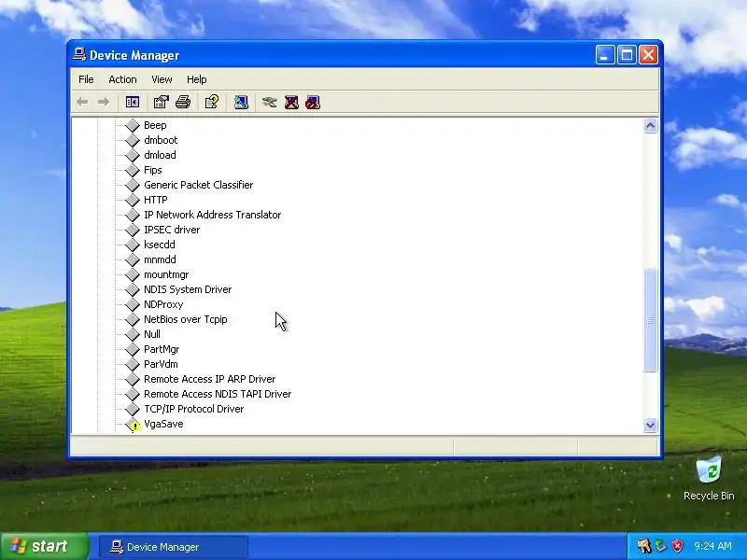Click the red X computer toolbar icon
The image size is (747, 560).
pyautogui.click(x=291, y=102)
